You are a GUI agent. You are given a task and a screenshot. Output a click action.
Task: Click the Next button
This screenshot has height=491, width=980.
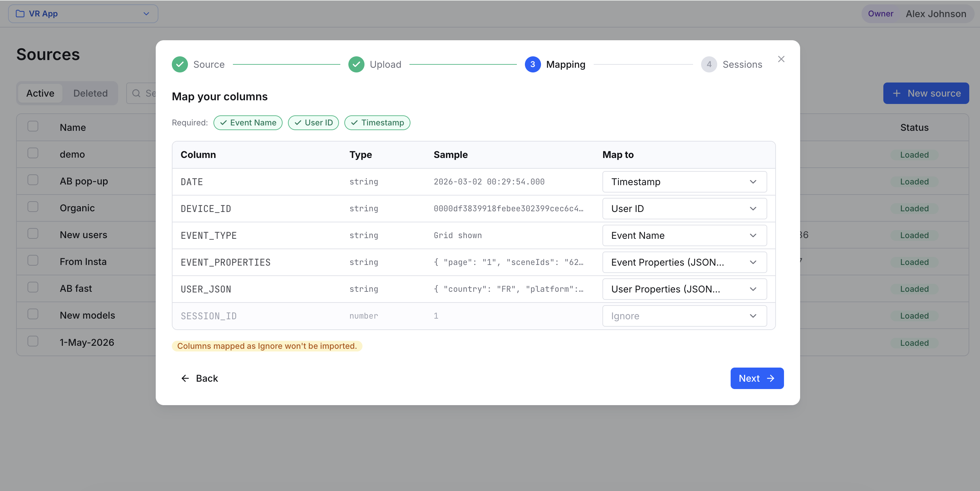click(x=757, y=378)
